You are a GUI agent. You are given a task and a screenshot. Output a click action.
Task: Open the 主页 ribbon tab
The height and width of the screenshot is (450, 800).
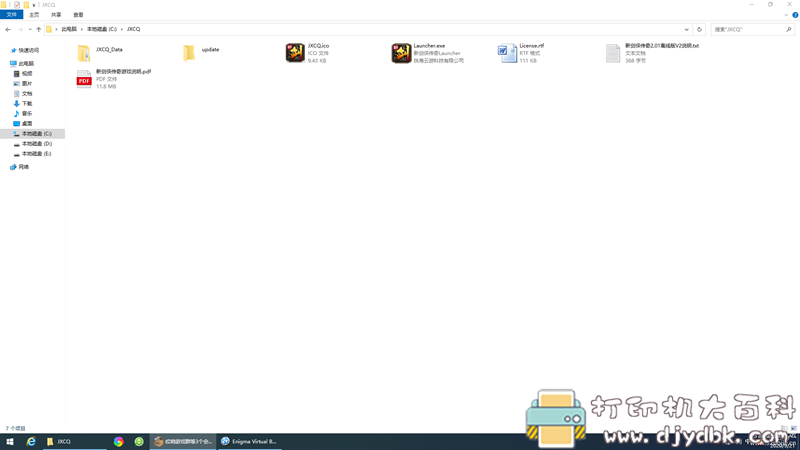[x=34, y=15]
